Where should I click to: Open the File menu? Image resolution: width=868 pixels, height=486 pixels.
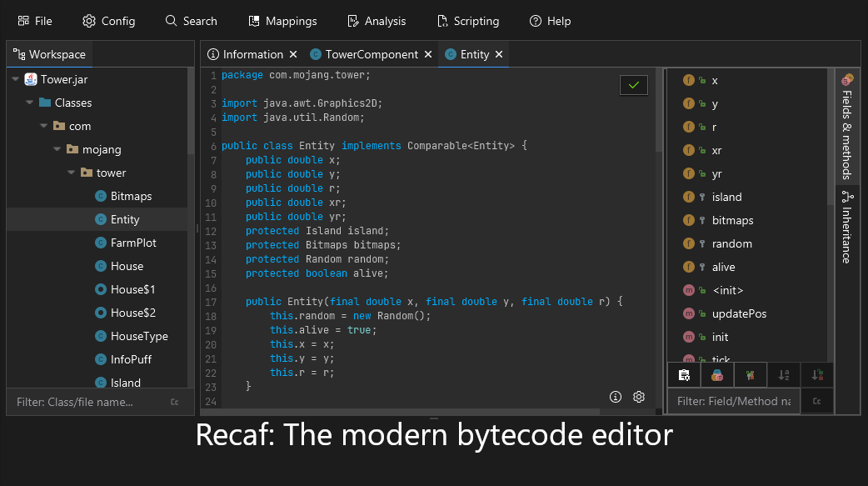(x=35, y=21)
